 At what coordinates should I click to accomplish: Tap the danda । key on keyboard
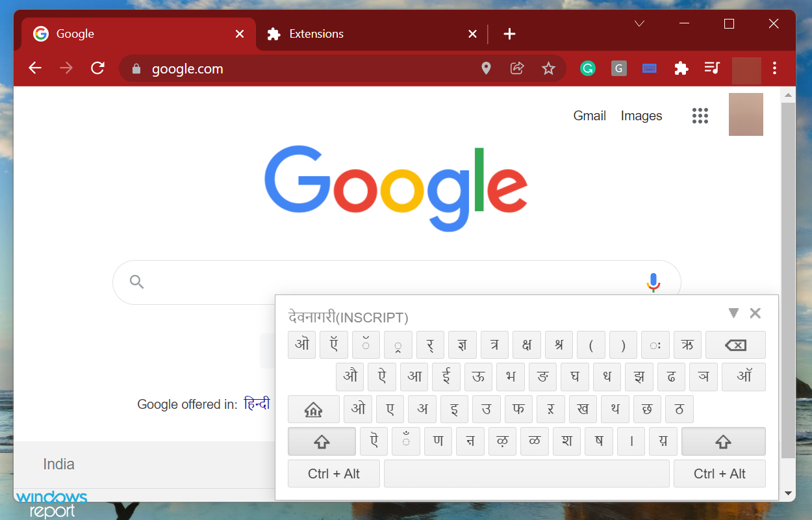[x=631, y=441]
